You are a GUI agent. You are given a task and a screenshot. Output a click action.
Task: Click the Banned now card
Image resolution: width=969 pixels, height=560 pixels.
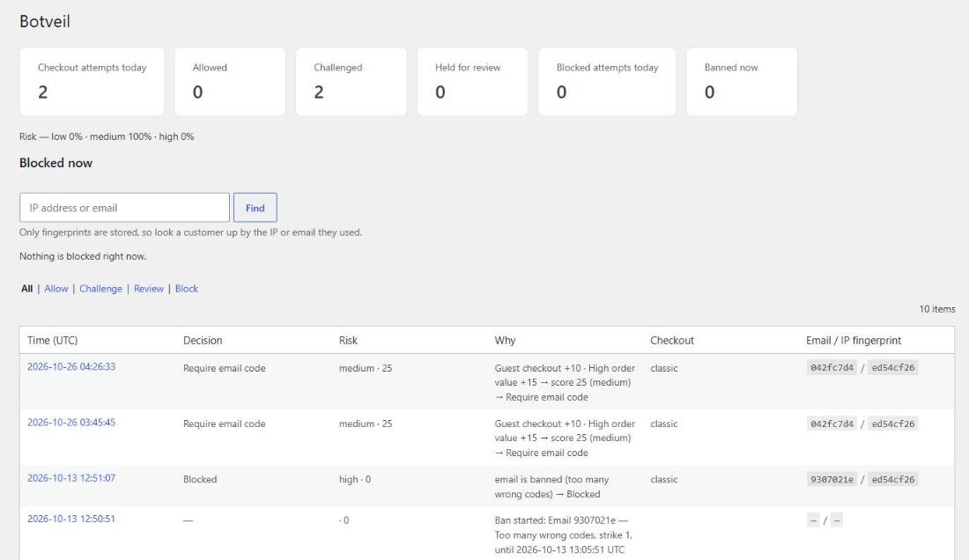point(742,82)
